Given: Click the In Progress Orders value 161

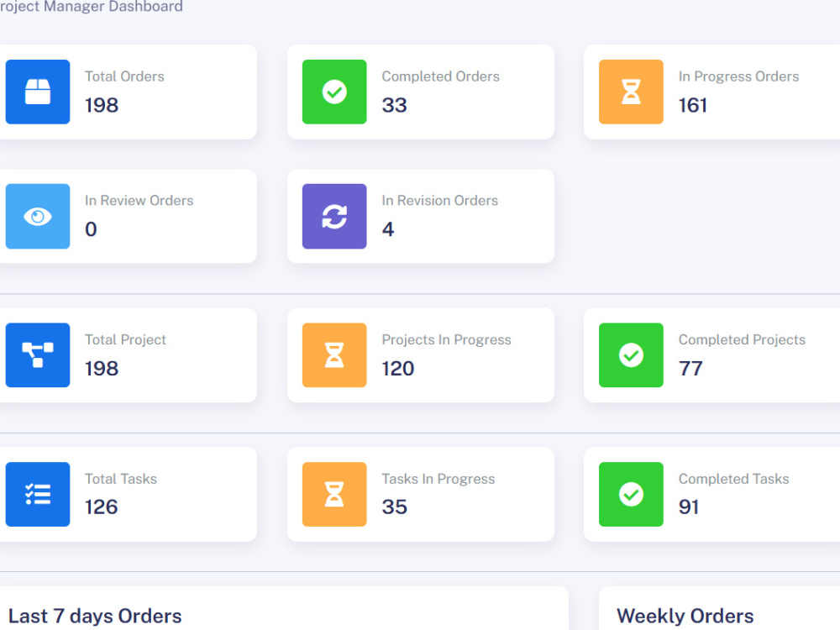Looking at the screenshot, I should (x=693, y=105).
